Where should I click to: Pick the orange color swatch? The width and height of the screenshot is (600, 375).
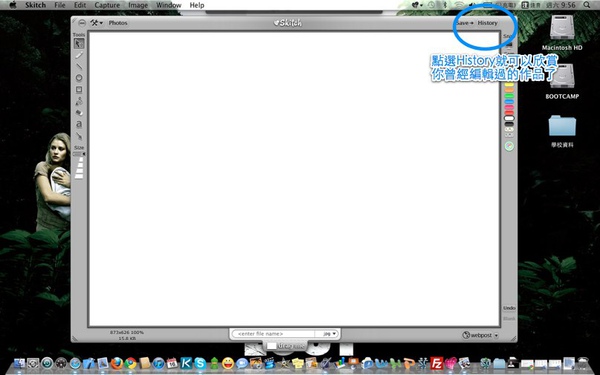(x=509, y=90)
